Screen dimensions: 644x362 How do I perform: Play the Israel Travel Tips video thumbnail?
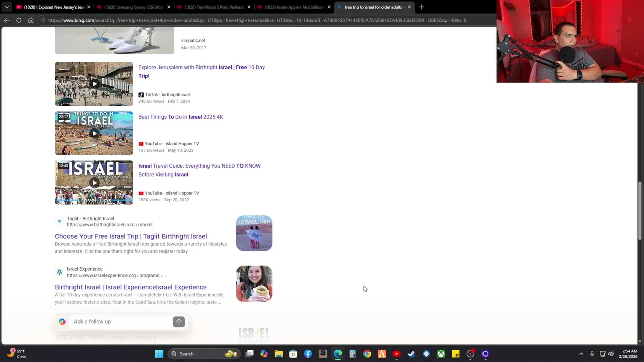click(94, 183)
